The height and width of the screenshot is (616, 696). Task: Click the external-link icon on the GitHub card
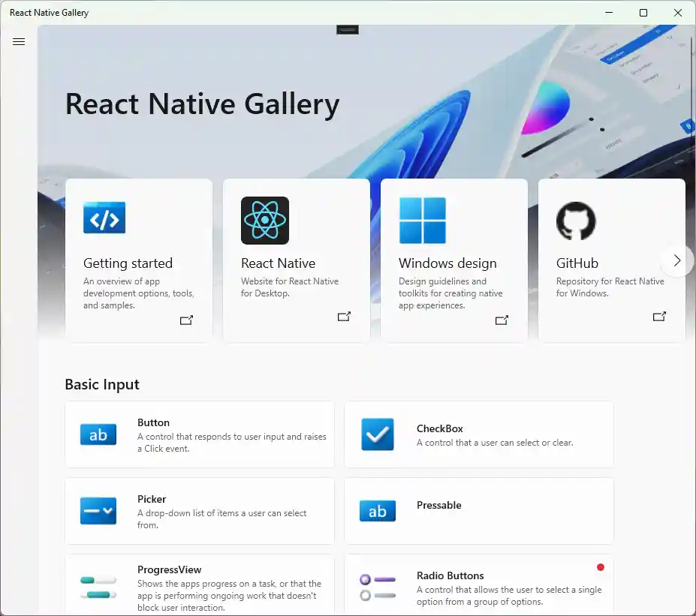(658, 316)
